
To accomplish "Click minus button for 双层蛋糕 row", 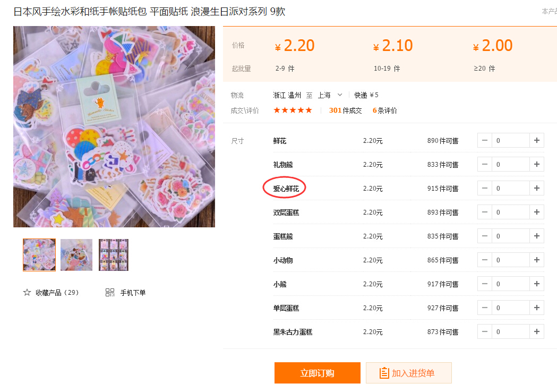I will tap(485, 212).
